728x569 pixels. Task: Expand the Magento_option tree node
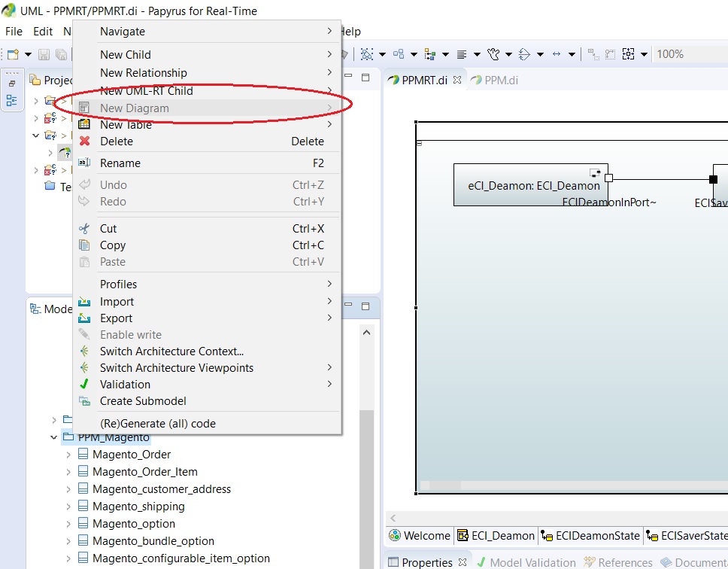point(68,524)
